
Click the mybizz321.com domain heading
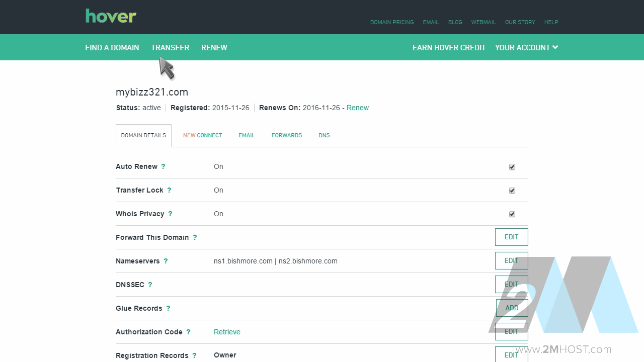click(152, 92)
